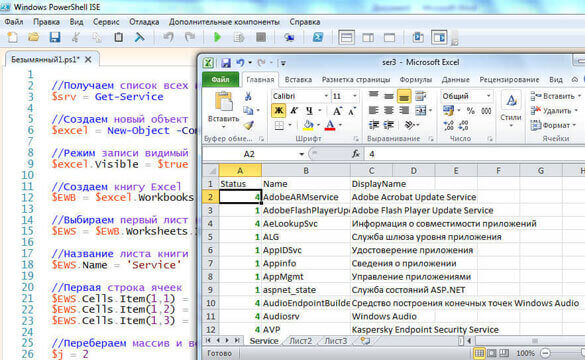Close the Безымянный1.ps1 script tab
Screen dimensions: 585x360
(88, 59)
